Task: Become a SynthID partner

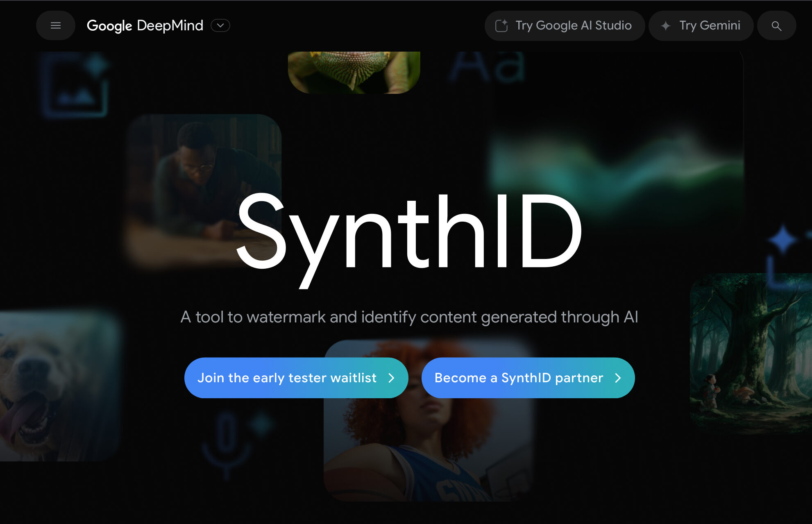Action: coord(528,378)
